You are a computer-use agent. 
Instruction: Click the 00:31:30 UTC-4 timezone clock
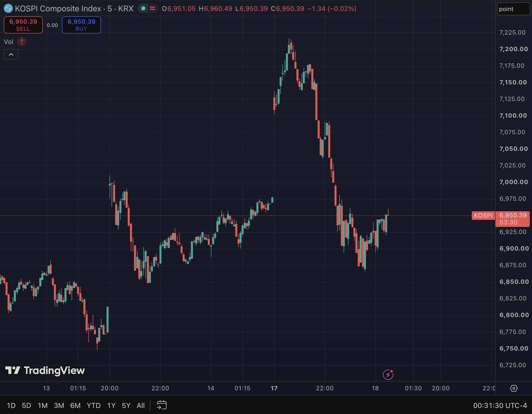[500, 405]
